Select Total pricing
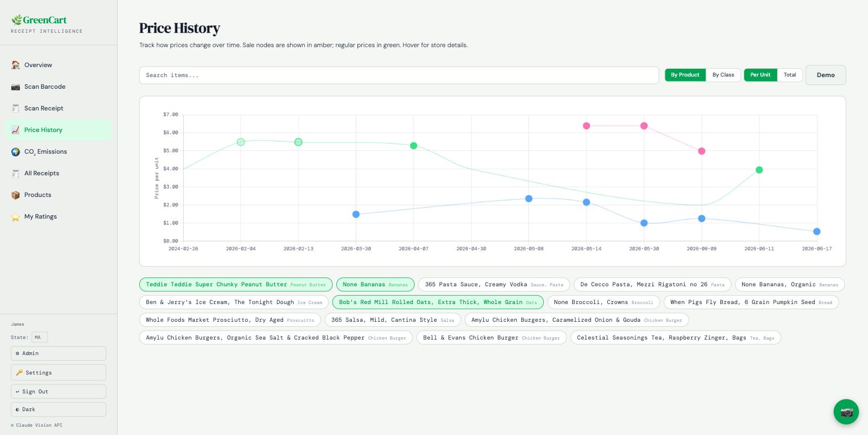The image size is (868, 435). (x=790, y=75)
